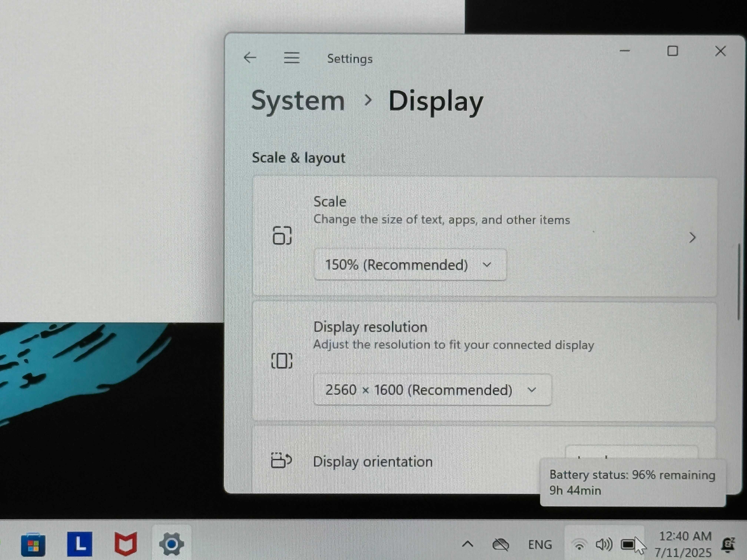
Task: Open McAfee from the taskbar
Action: (126, 544)
